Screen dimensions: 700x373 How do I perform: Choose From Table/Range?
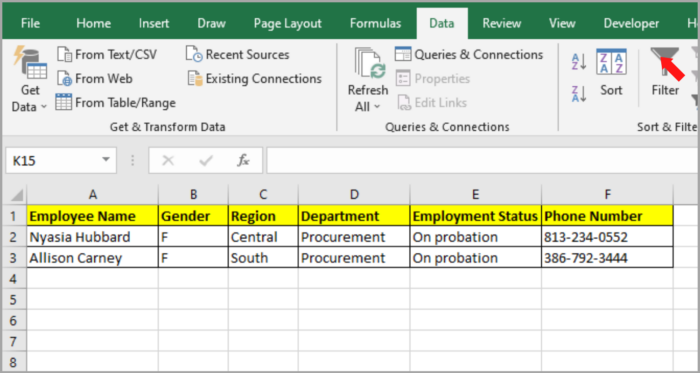tap(116, 103)
